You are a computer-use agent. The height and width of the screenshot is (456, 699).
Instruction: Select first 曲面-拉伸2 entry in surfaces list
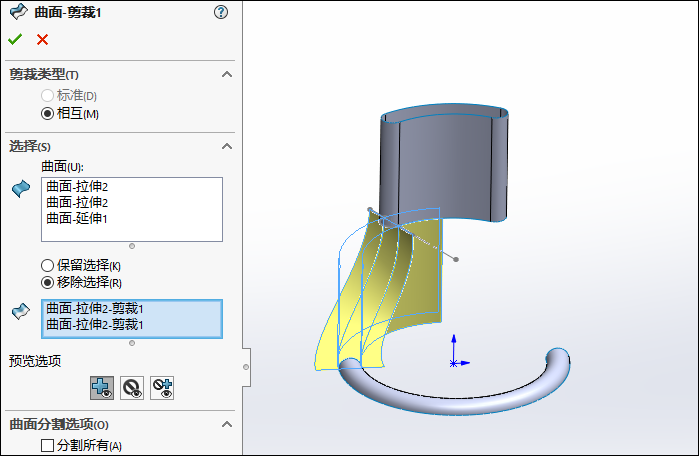pyautogui.click(x=77, y=186)
